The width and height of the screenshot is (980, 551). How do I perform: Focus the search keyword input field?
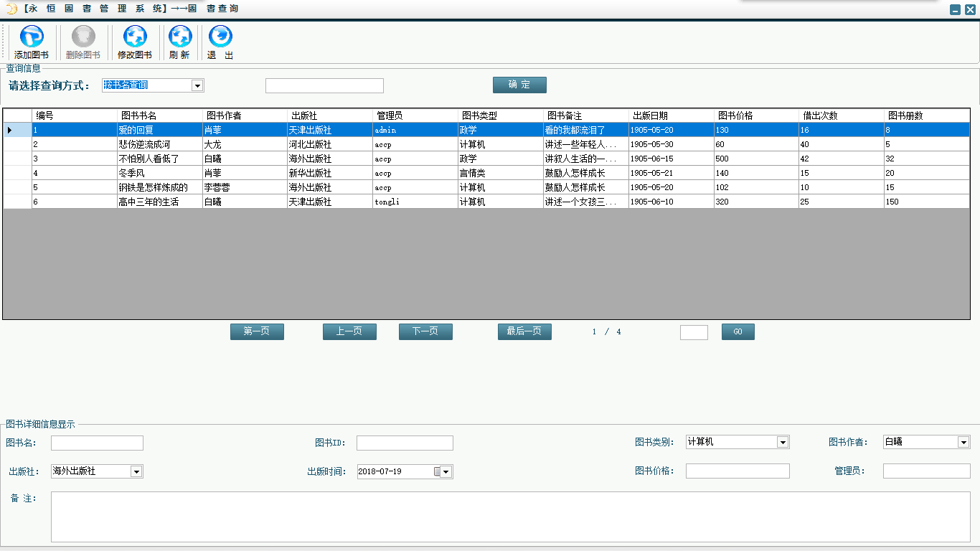(x=324, y=86)
